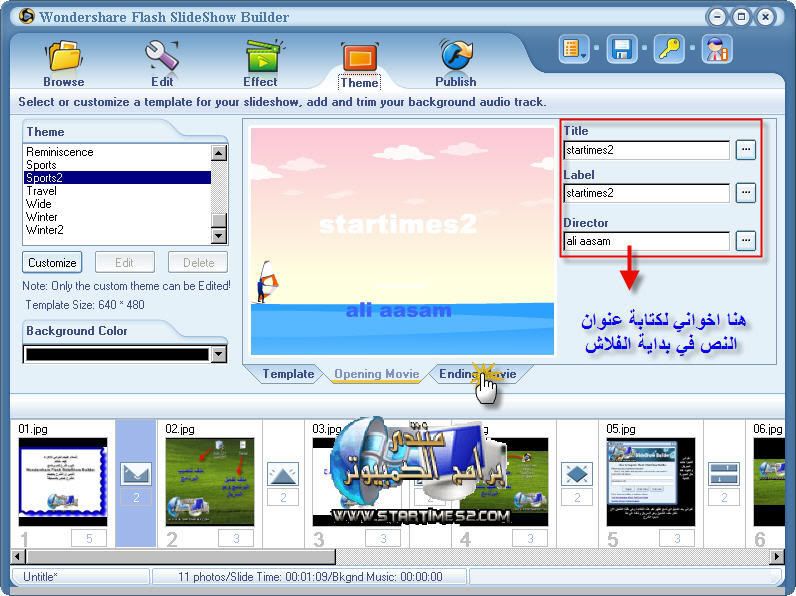Select Travel theme in list
Image resolution: width=796 pixels, height=596 pixels.
click(x=117, y=191)
